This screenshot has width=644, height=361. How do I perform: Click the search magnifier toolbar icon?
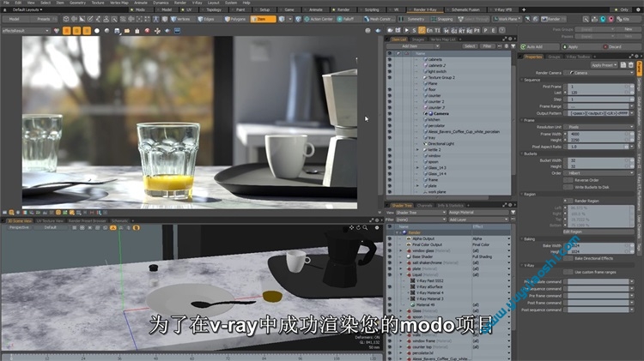click(x=586, y=19)
